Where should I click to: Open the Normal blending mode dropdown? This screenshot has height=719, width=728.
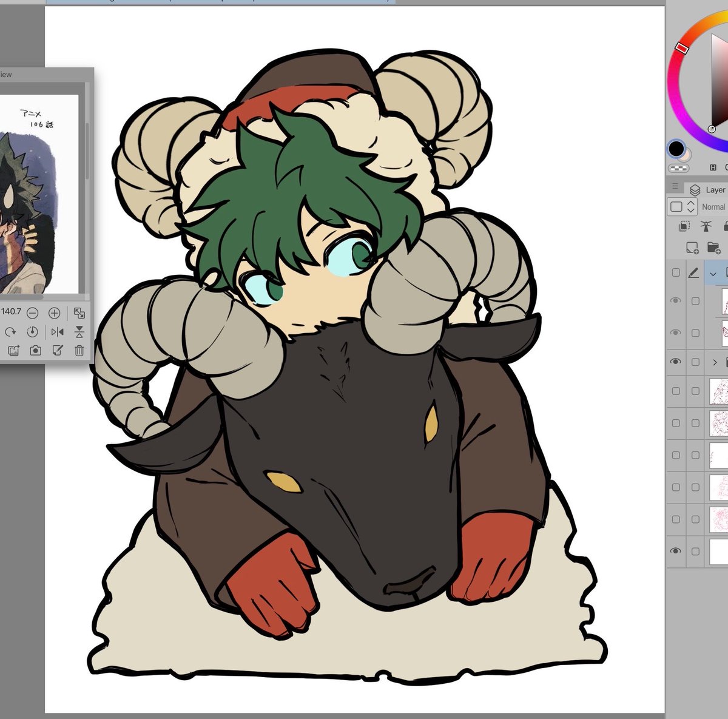[x=713, y=207]
